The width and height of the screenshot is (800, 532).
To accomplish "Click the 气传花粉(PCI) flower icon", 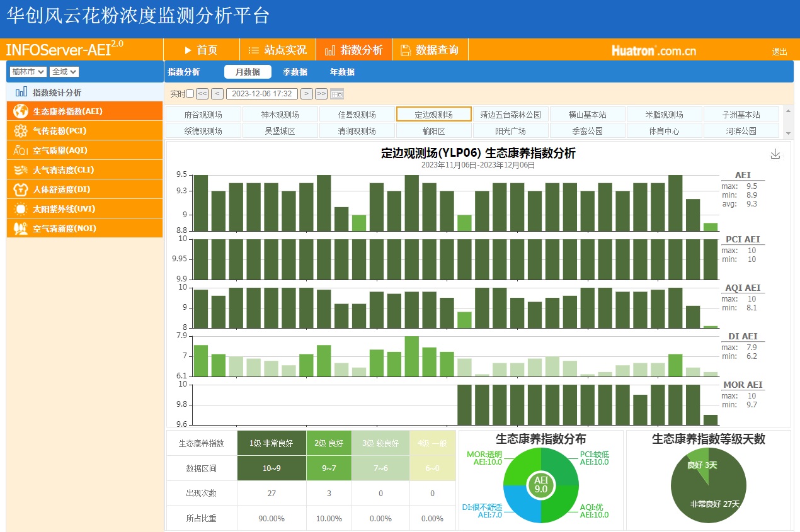I will click(21, 131).
